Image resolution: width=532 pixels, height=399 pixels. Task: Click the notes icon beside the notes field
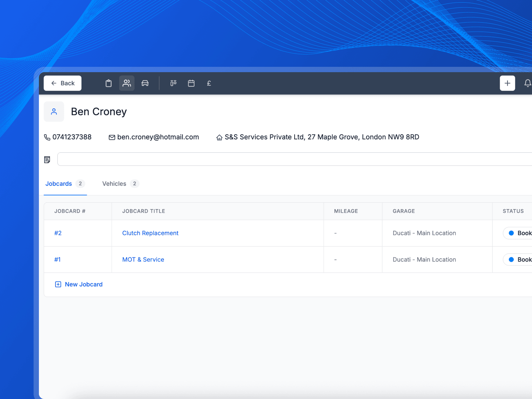coord(47,159)
